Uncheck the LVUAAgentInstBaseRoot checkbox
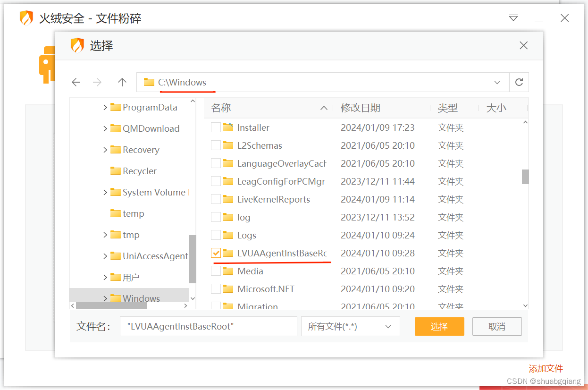Image resolution: width=588 pixels, height=390 pixels. (216, 253)
